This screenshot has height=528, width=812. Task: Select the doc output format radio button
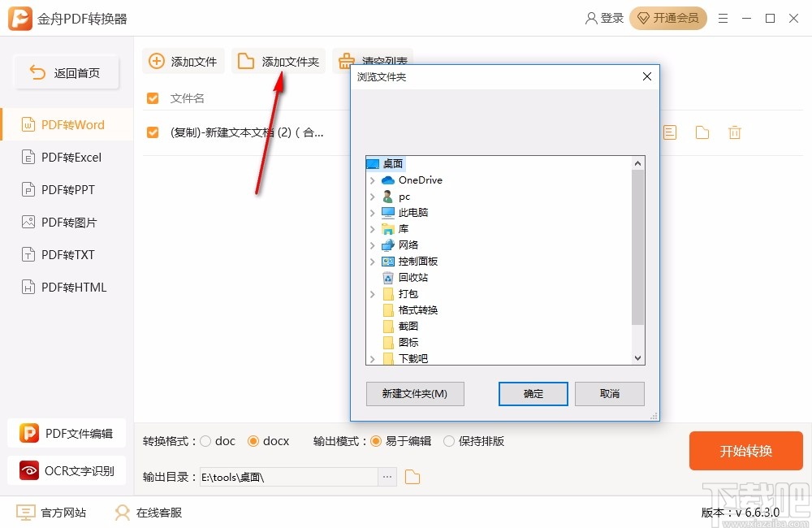click(x=206, y=441)
